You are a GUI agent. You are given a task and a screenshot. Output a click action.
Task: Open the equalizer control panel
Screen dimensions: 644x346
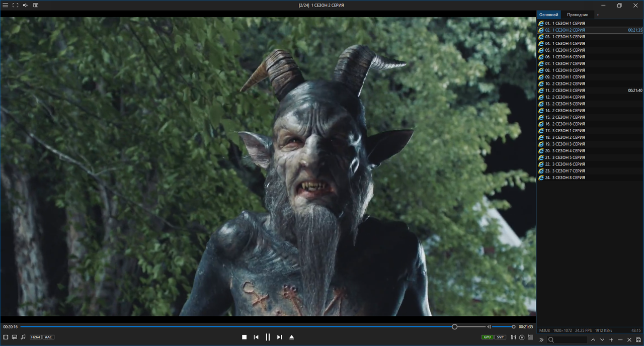click(513, 337)
